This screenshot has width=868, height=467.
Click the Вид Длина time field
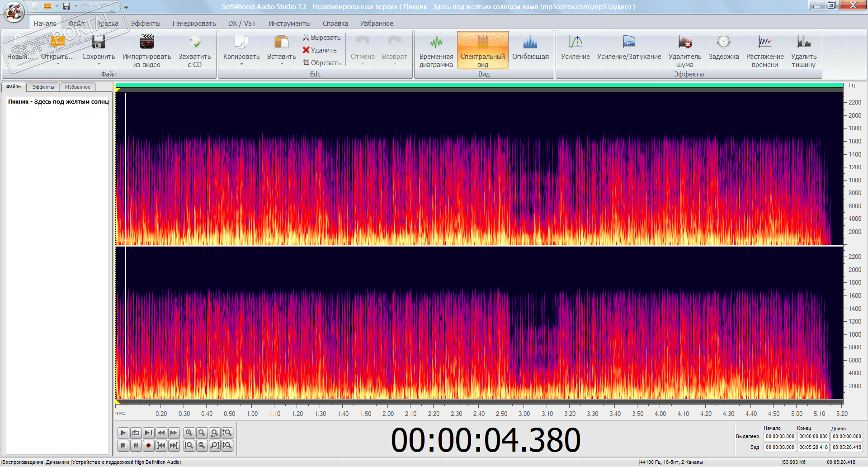pyautogui.click(x=847, y=447)
